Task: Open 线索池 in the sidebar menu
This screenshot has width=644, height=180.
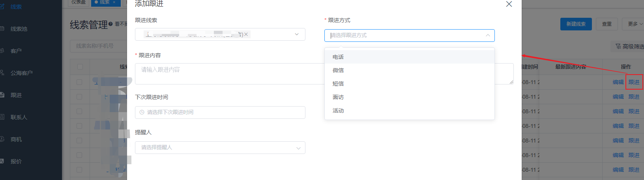Action: point(19,29)
